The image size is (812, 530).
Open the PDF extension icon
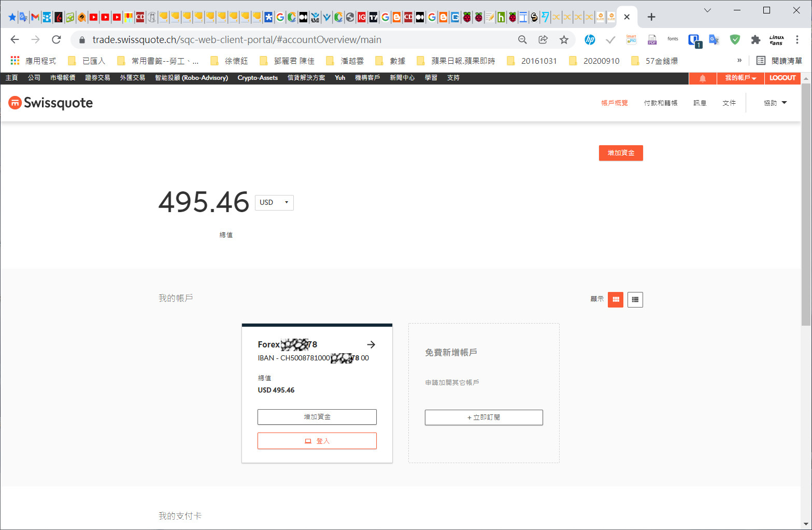652,39
